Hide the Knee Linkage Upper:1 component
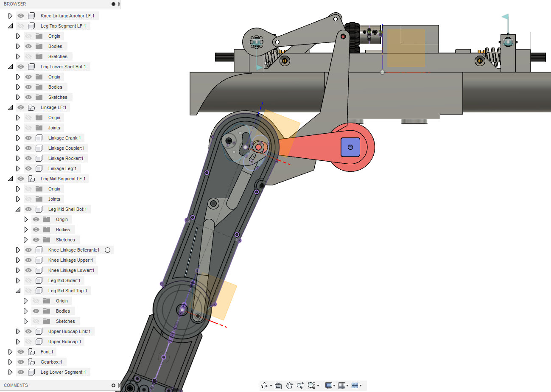The width and height of the screenshot is (551, 392). tap(28, 260)
